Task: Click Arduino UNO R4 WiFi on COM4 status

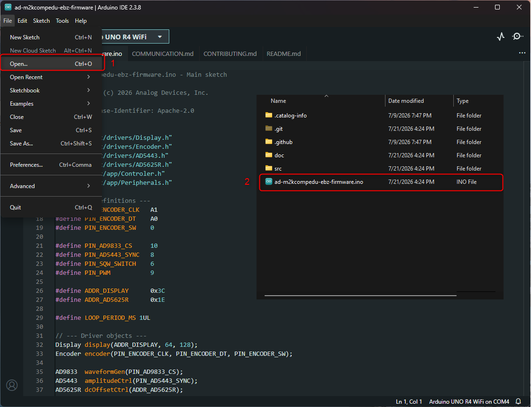Action: pos(469,402)
